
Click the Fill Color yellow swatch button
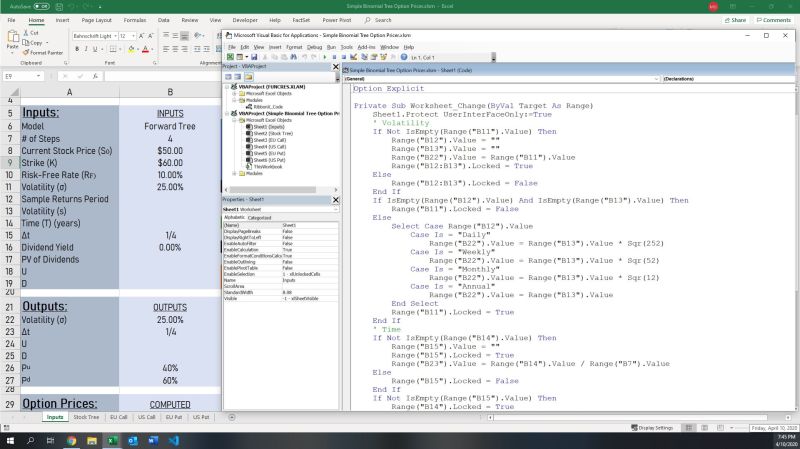tap(131, 49)
